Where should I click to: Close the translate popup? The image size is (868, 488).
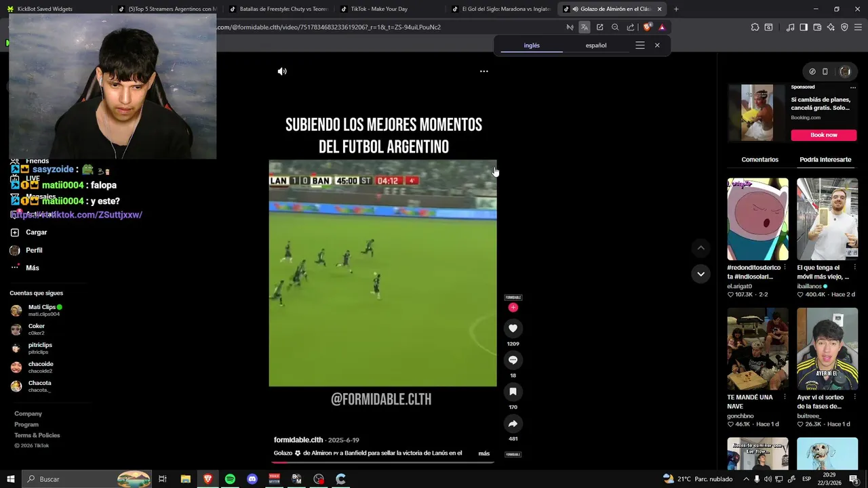pos(657,45)
